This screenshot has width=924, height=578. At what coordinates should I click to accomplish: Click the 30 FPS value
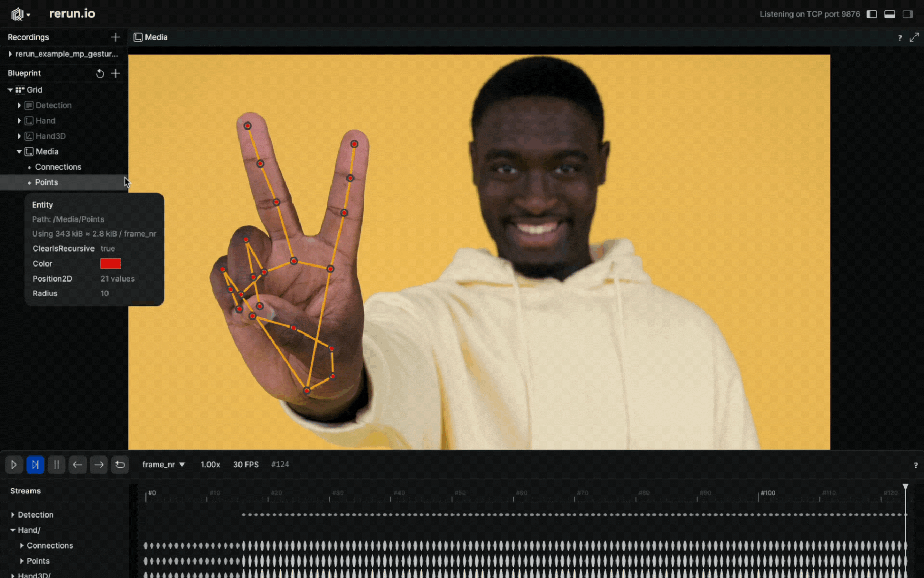(x=246, y=465)
